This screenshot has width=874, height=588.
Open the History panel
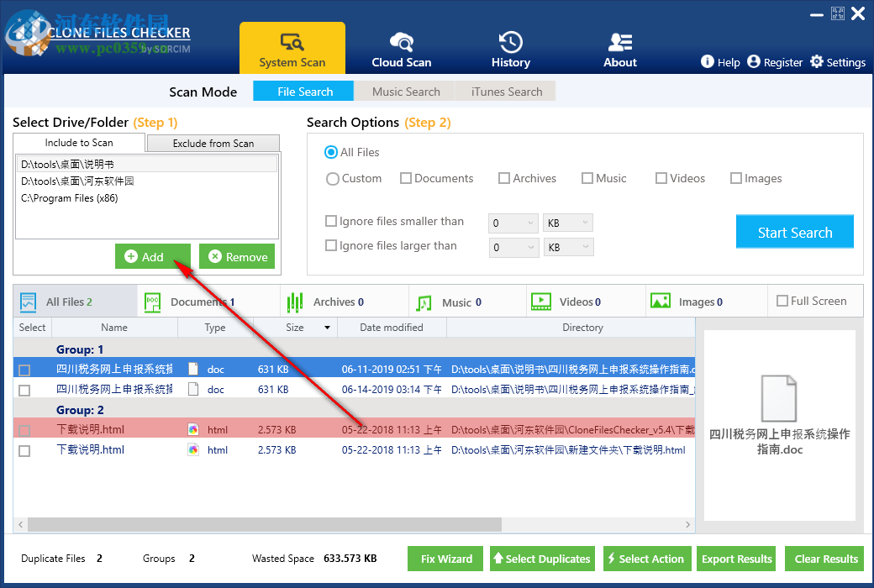click(510, 48)
